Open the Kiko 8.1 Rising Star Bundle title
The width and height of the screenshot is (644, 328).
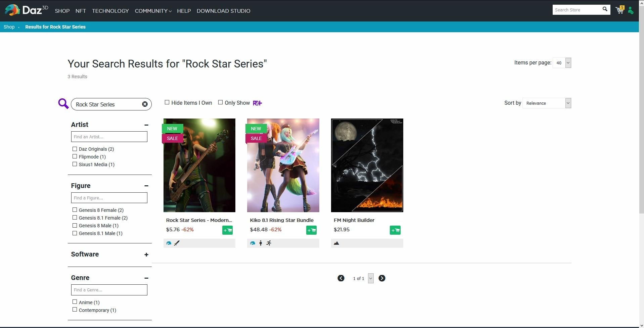pyautogui.click(x=282, y=220)
